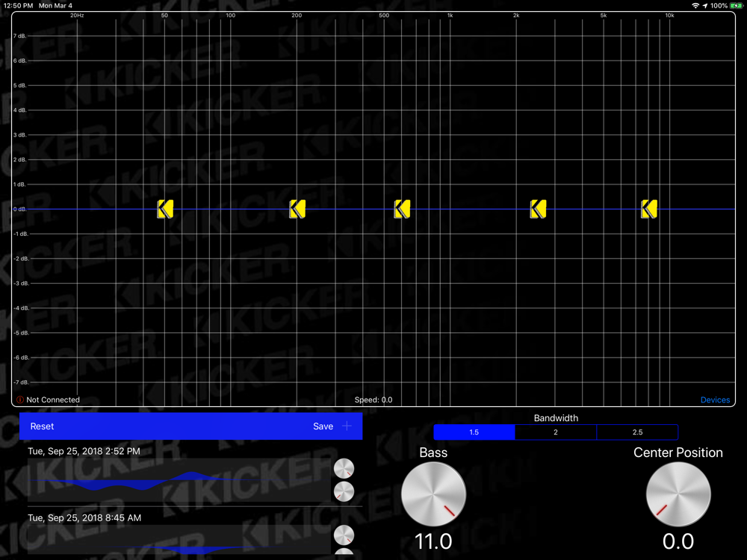Click the '20Hz' frequency label
This screenshot has height=560, width=747.
point(77,15)
